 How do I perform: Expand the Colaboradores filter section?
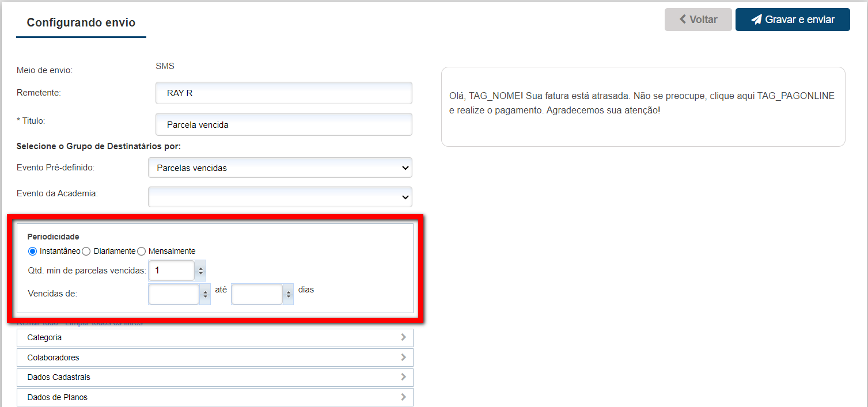tap(215, 357)
